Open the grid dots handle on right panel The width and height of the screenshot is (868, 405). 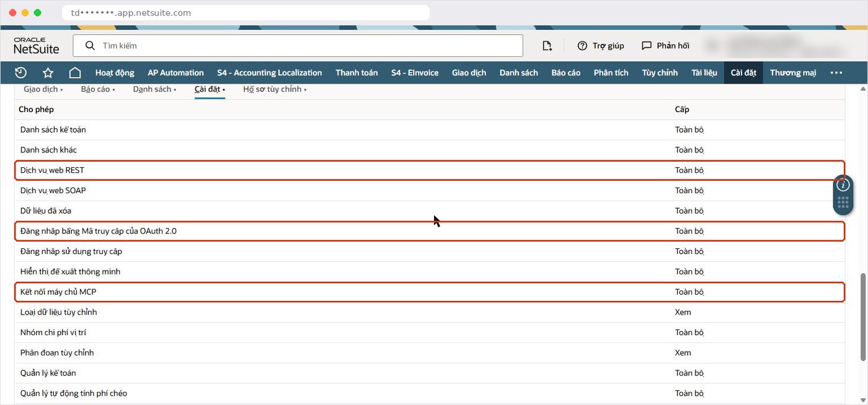point(843,202)
